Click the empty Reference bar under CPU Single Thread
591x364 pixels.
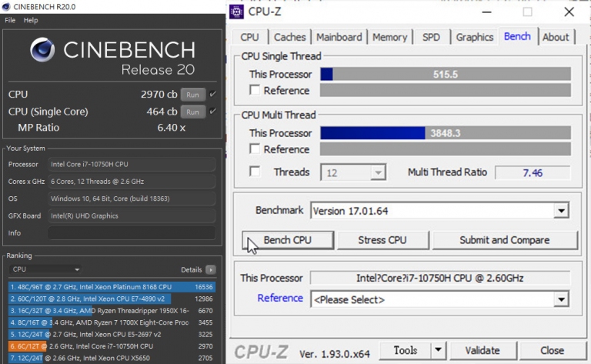[445, 90]
